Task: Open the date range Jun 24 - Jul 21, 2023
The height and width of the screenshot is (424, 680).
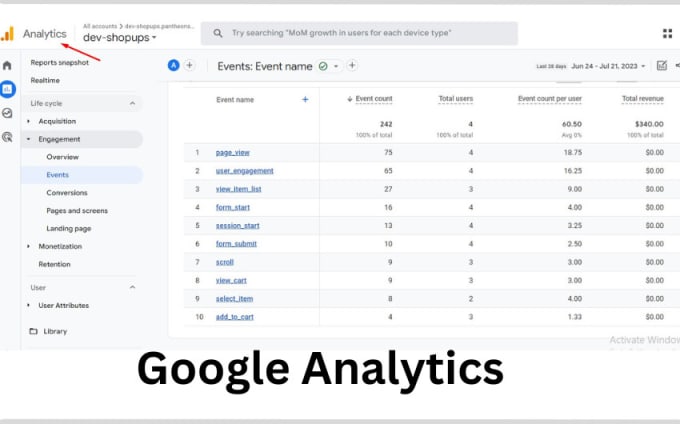Action: [x=608, y=66]
